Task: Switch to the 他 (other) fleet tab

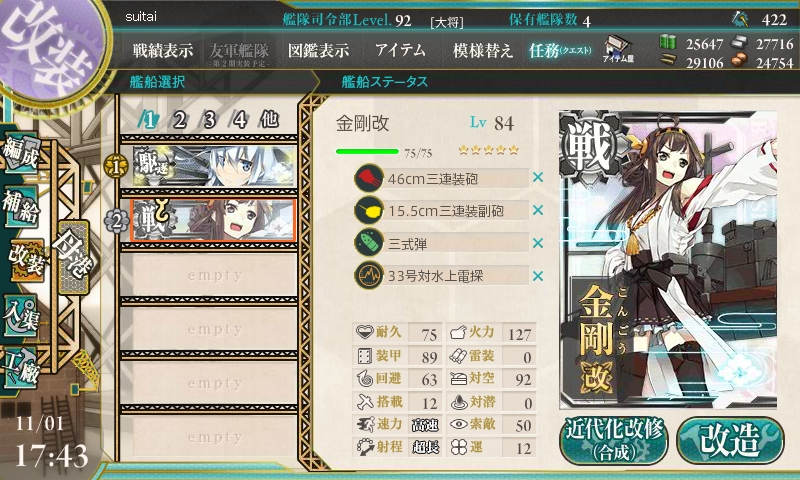Action: [270, 120]
